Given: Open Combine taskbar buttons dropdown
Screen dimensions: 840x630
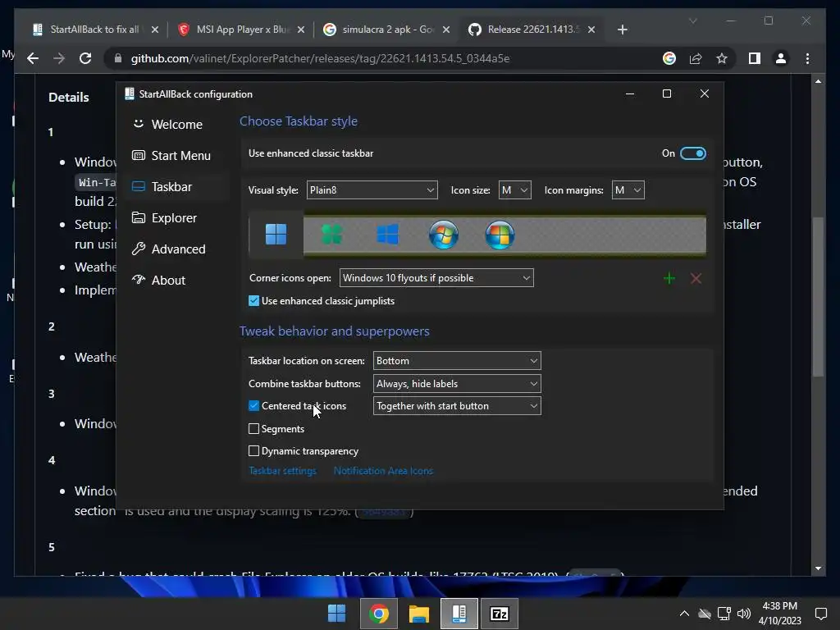Looking at the screenshot, I should (x=457, y=384).
